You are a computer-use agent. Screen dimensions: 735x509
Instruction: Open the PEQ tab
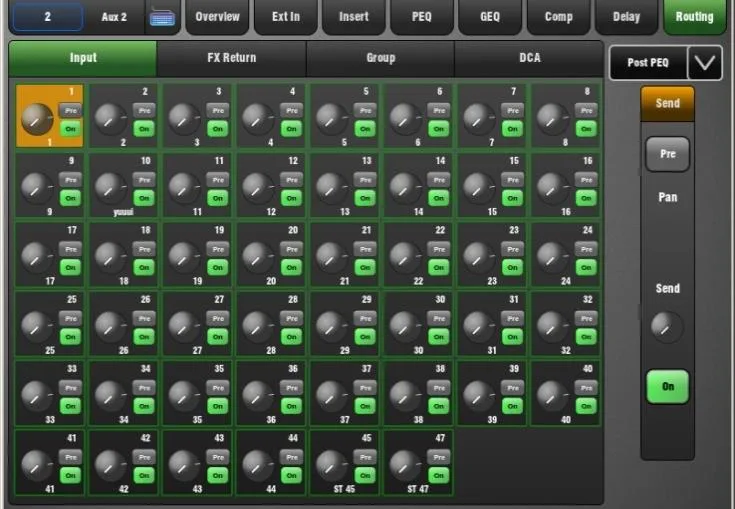click(x=421, y=17)
